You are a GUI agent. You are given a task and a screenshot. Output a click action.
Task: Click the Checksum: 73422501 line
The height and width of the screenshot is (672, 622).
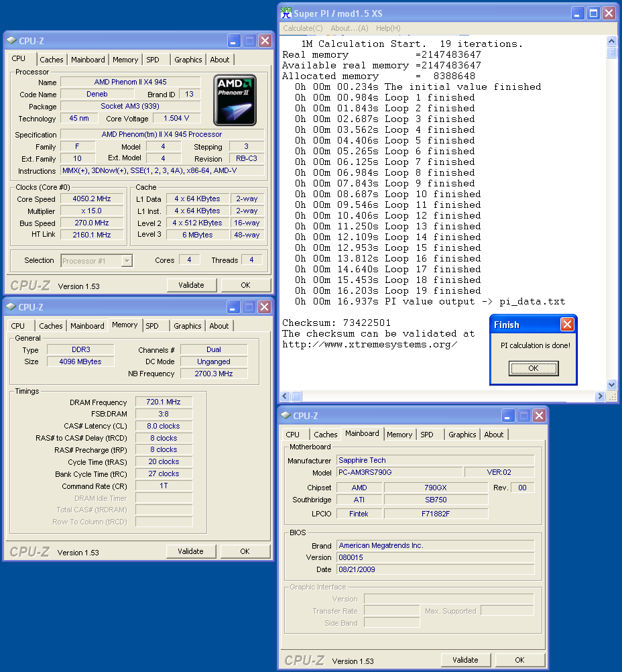point(336,323)
